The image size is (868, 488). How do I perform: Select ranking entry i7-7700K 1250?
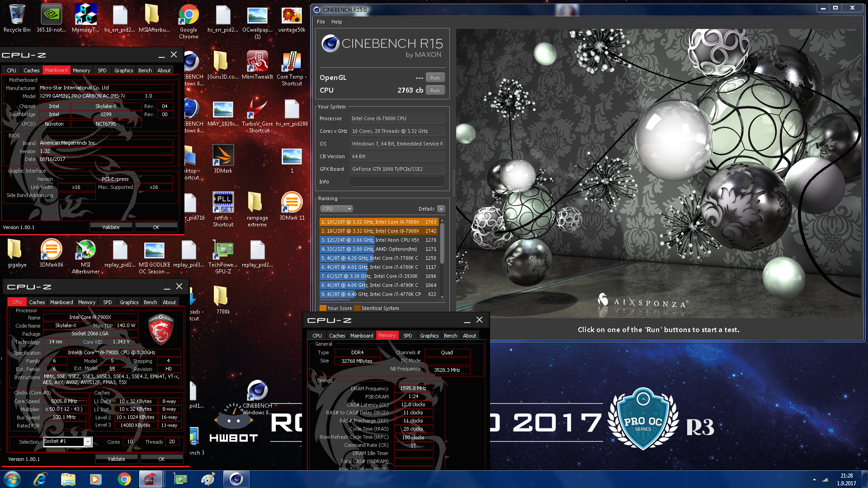(x=379, y=258)
